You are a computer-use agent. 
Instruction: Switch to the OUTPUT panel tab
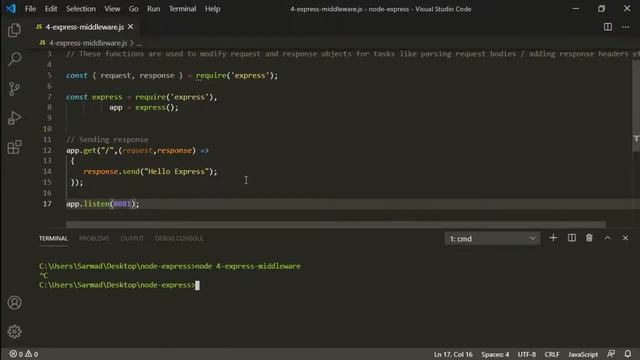(x=132, y=238)
